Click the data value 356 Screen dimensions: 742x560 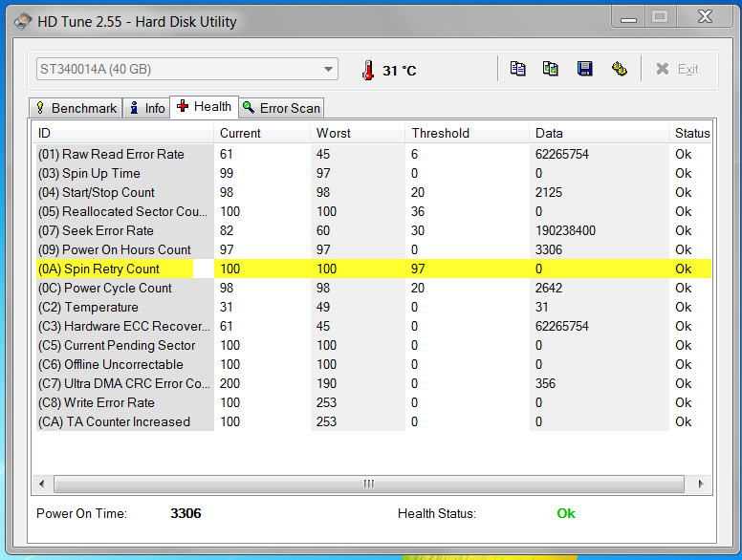coord(546,383)
